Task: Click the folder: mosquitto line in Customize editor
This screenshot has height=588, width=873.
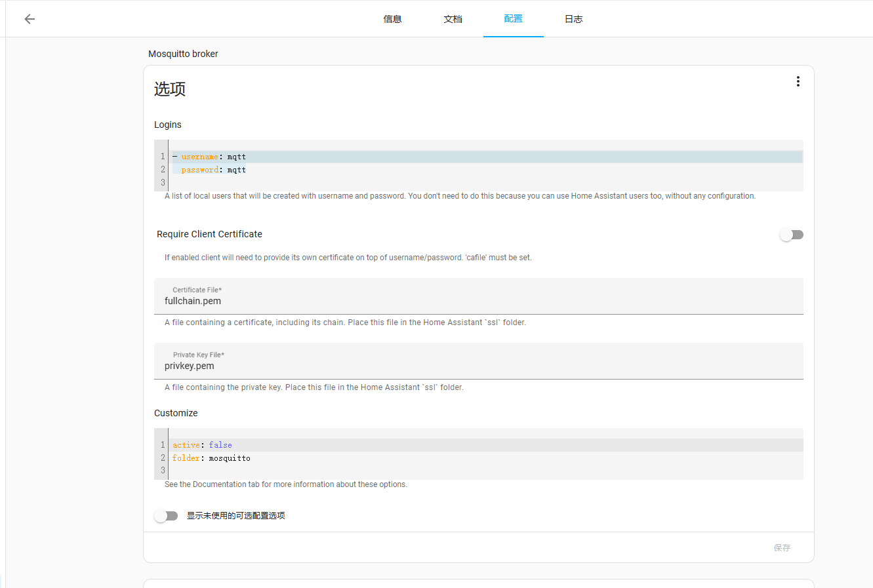Action: tap(486, 458)
